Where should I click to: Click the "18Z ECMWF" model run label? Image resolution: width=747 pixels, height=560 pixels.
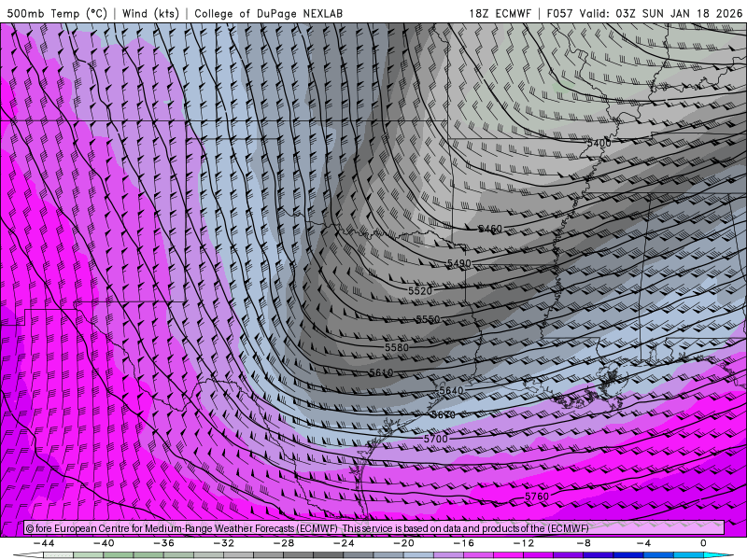tap(500, 13)
